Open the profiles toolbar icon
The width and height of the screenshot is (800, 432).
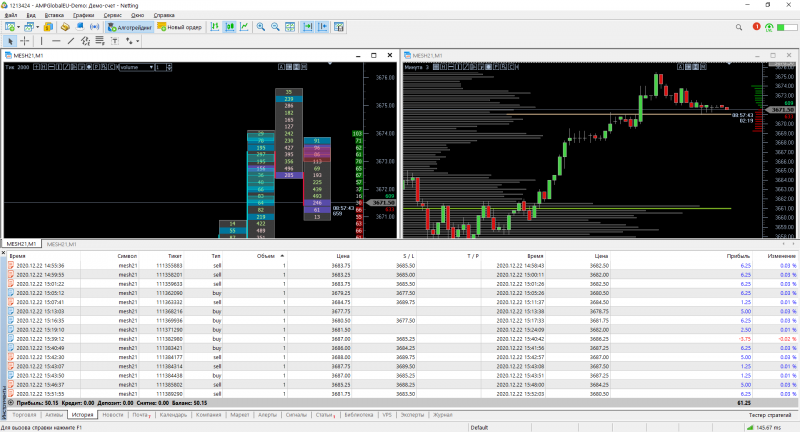tap(29, 27)
